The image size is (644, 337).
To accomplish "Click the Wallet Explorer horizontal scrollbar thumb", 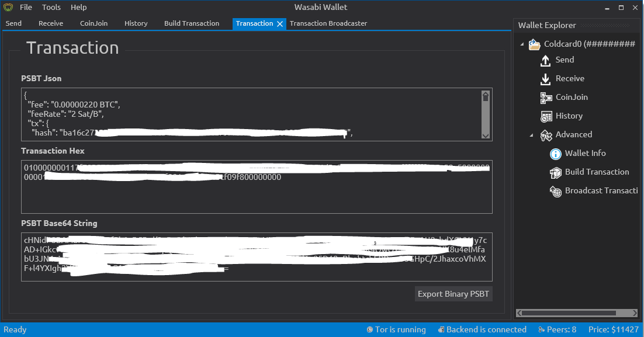I will click(569, 313).
